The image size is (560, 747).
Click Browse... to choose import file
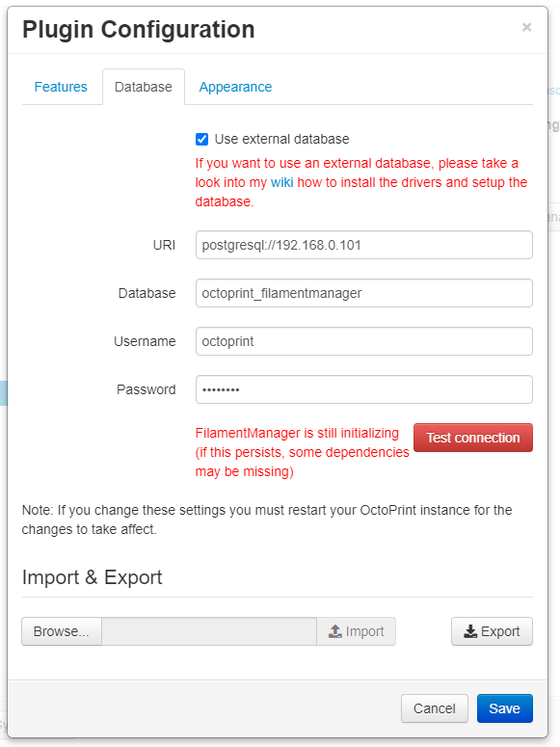click(62, 631)
